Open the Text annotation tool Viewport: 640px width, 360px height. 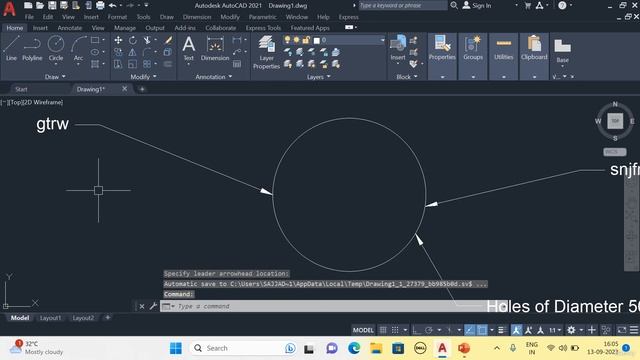click(189, 48)
